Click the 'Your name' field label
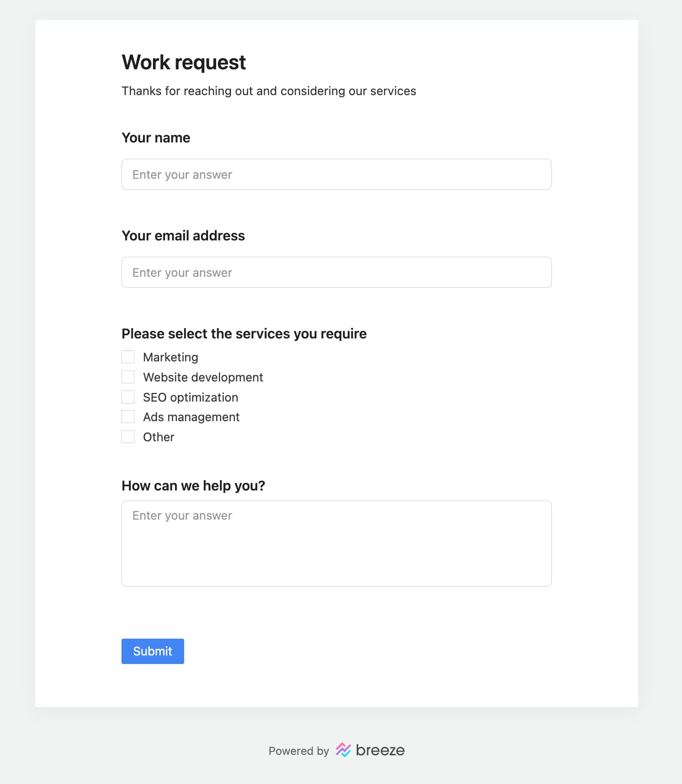This screenshot has width=682, height=784. 156,138
